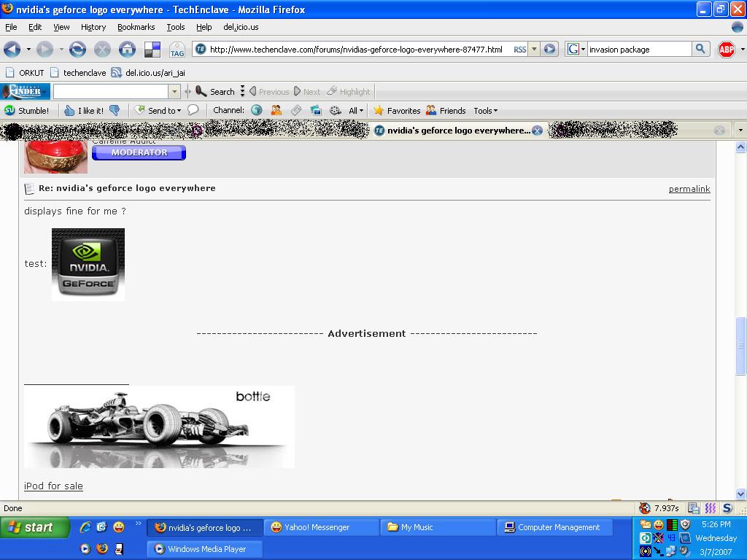This screenshot has height=560, width=747.
Task: Open the StumbleUpon Tools dropdown
Action: (485, 111)
